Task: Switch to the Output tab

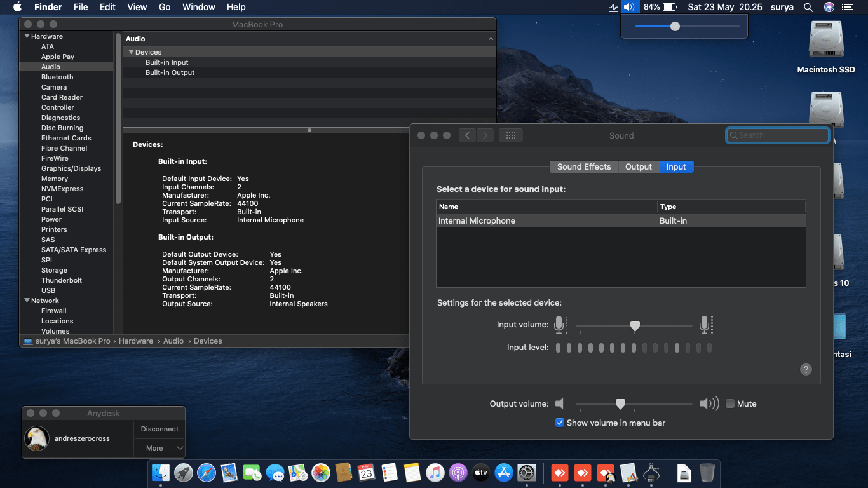Action: coord(638,166)
